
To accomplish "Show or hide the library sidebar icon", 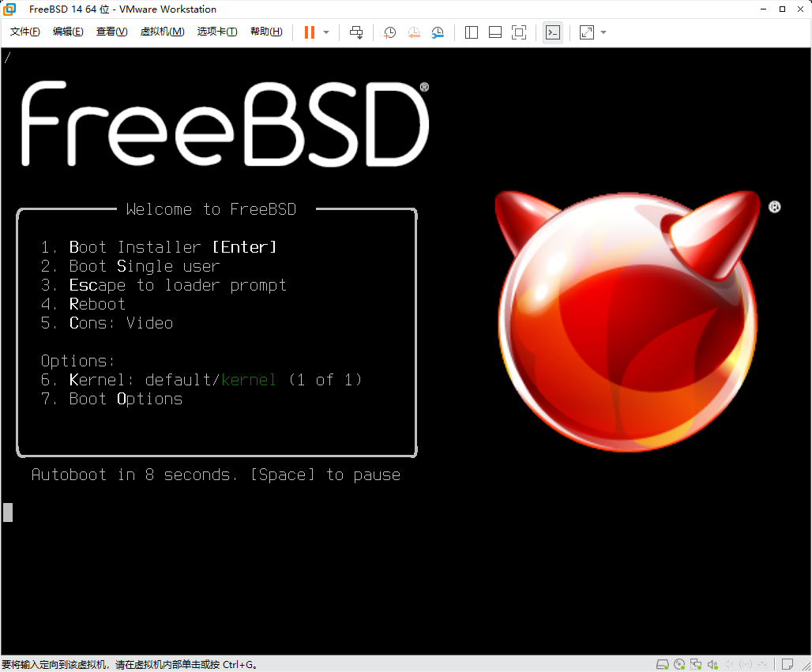I will [x=472, y=32].
